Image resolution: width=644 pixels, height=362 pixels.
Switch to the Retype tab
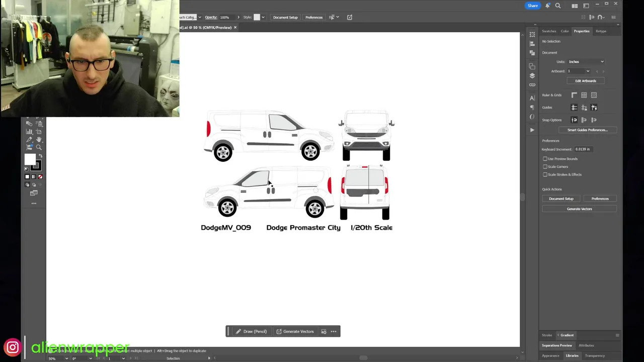(x=601, y=31)
